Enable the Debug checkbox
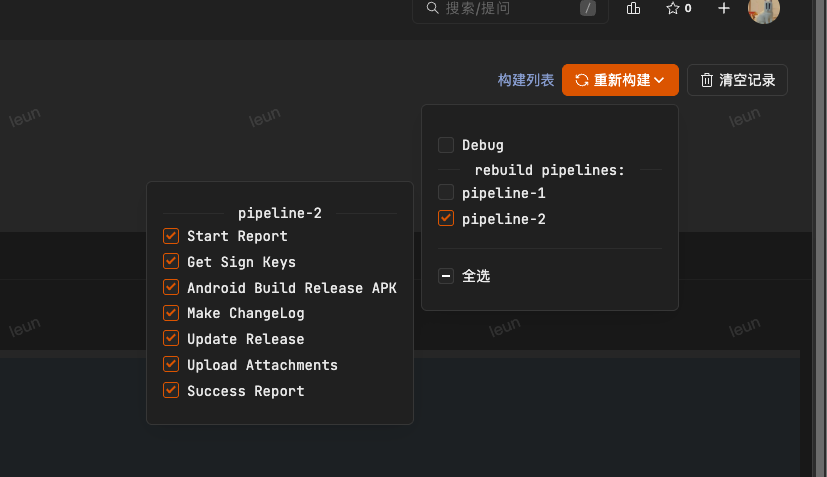The image size is (827, 477). tap(446, 145)
